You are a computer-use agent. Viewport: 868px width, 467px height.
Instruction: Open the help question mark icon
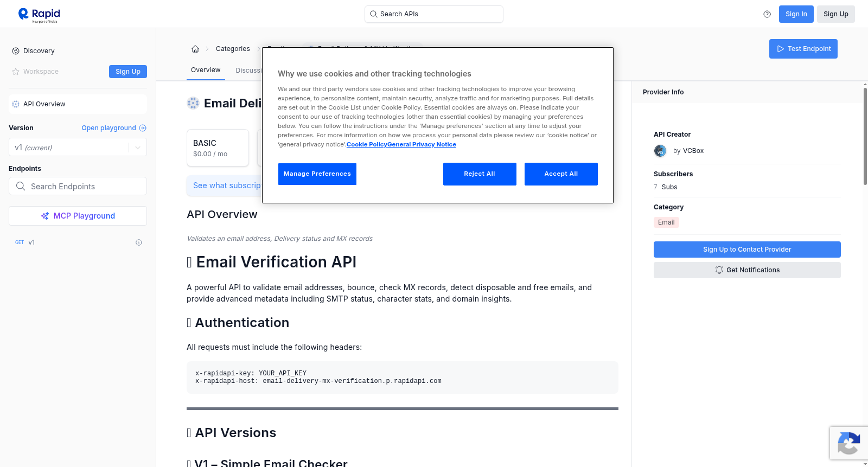(767, 14)
